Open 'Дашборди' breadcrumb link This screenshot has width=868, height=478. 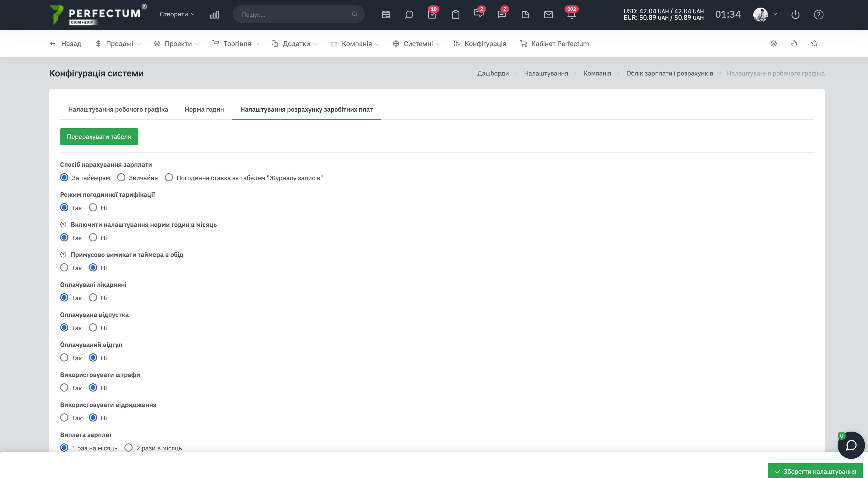tap(493, 73)
